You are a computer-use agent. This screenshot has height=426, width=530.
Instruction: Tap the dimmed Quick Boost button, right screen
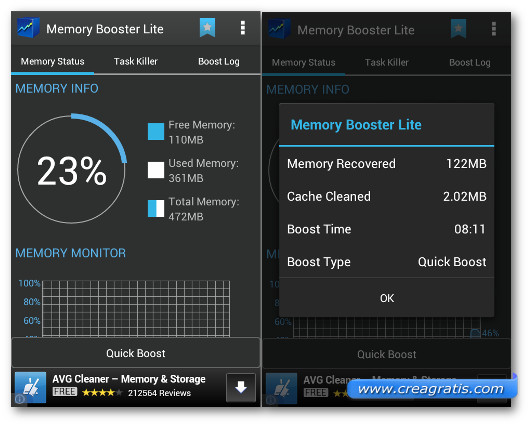[387, 354]
